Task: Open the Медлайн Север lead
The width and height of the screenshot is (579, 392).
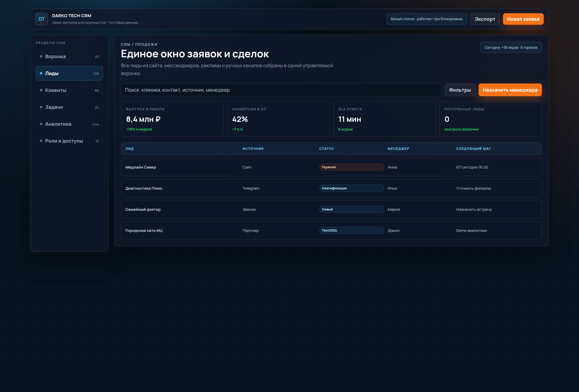Action: pos(331,167)
